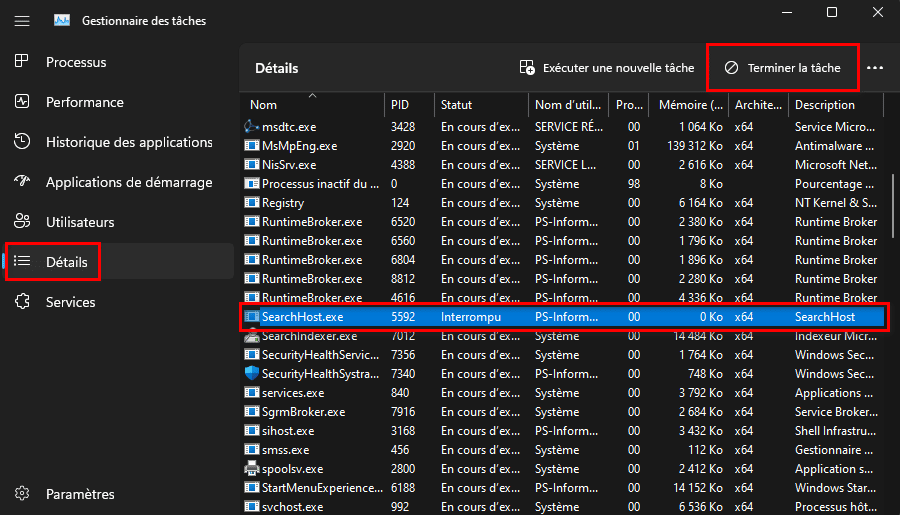The width and height of the screenshot is (900, 515).
Task: Click the Windows Star... description cell
Action: (835, 487)
